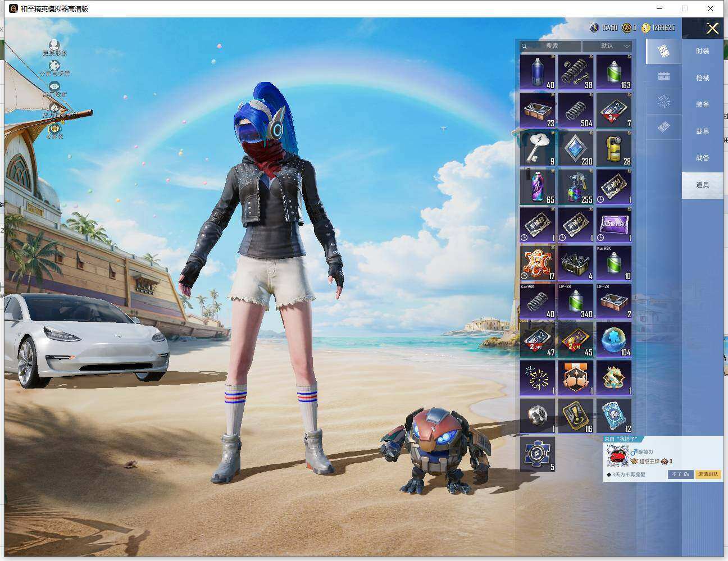The image size is (728, 561).
Task: Switch to the 时装 tab
Action: (x=702, y=51)
